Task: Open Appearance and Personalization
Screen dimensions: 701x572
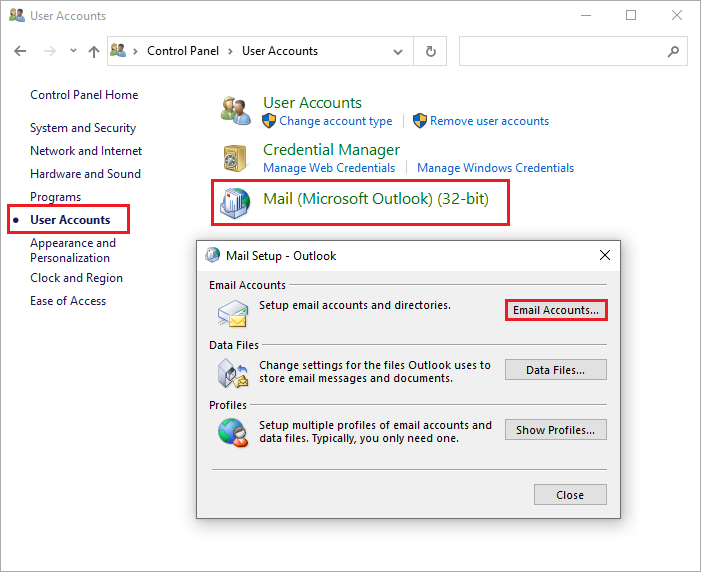Action: coord(73,250)
